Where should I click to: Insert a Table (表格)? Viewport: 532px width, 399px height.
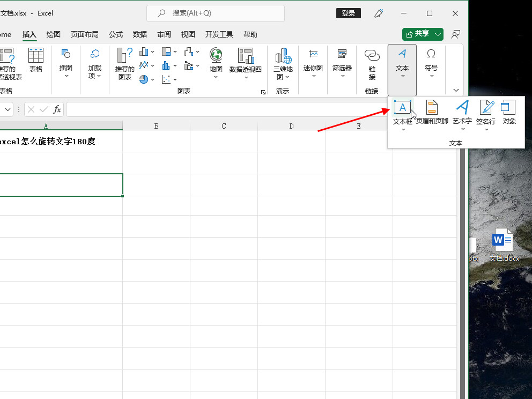click(36, 60)
